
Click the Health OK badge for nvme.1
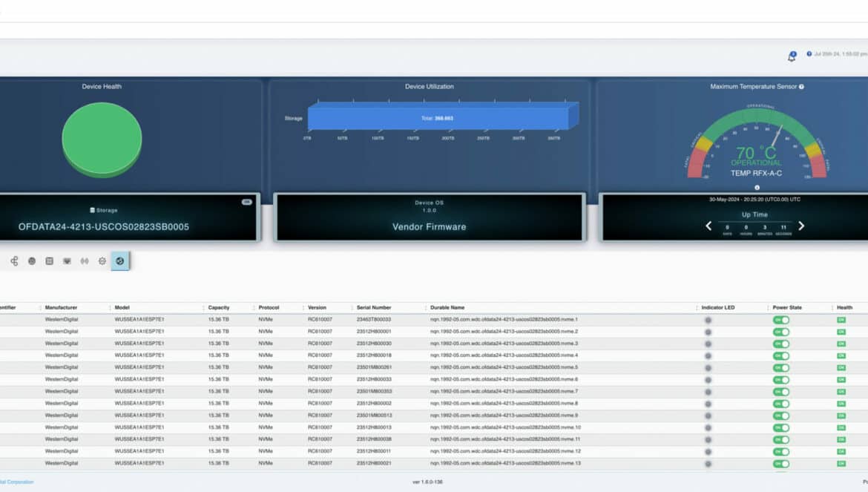(841, 320)
